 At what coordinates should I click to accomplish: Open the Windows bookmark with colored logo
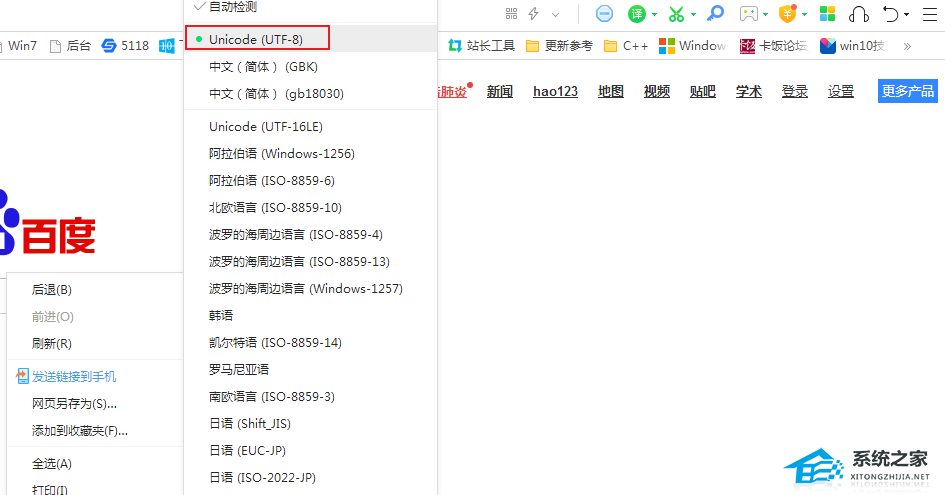[692, 46]
